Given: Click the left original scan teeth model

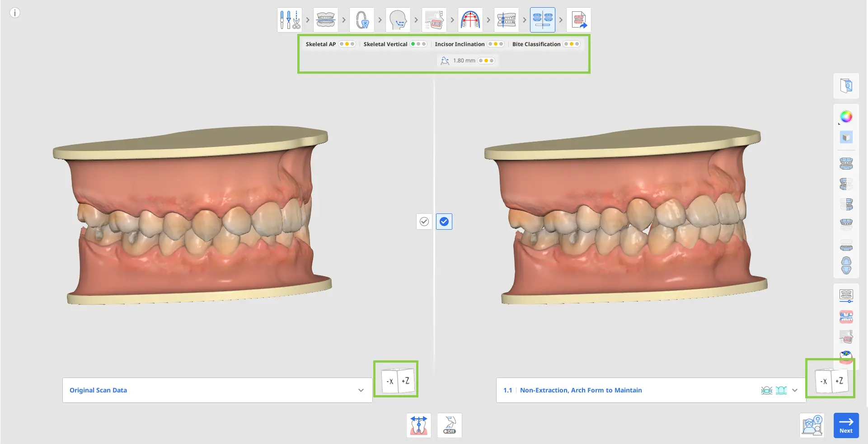Looking at the screenshot, I should 192,215.
